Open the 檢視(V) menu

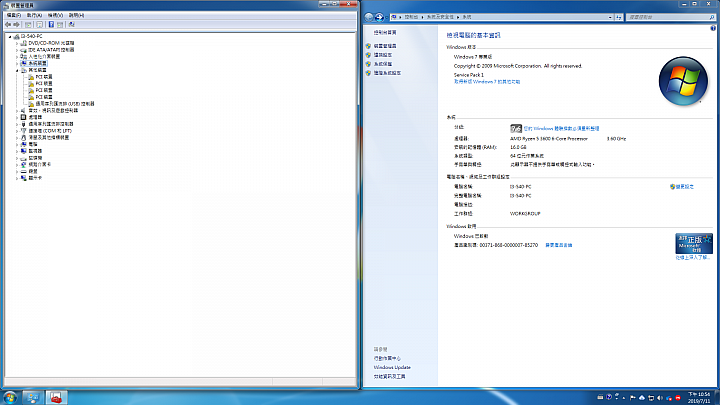(55, 15)
